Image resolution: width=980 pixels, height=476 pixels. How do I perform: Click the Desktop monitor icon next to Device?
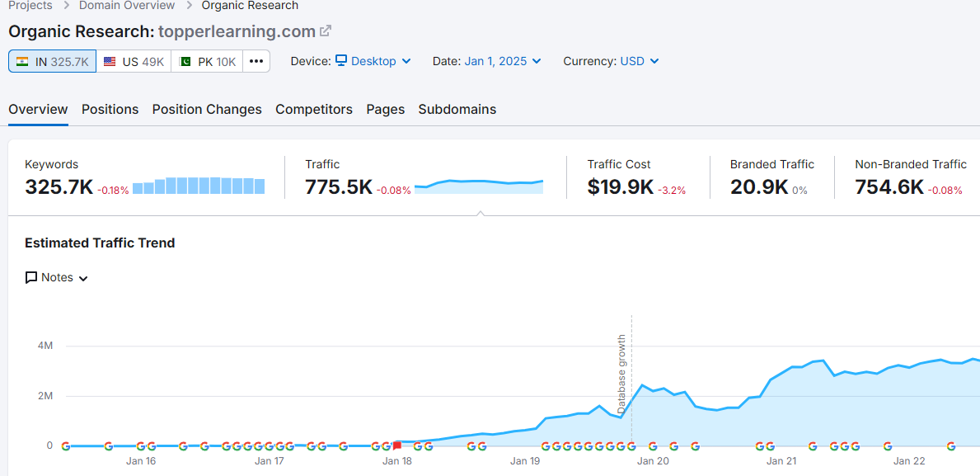[340, 60]
